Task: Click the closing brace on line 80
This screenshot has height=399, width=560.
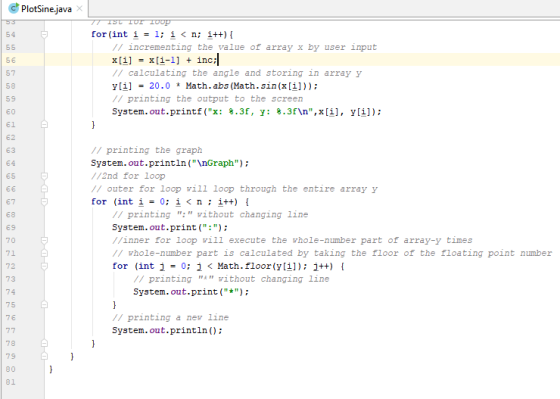Action: coord(51,369)
